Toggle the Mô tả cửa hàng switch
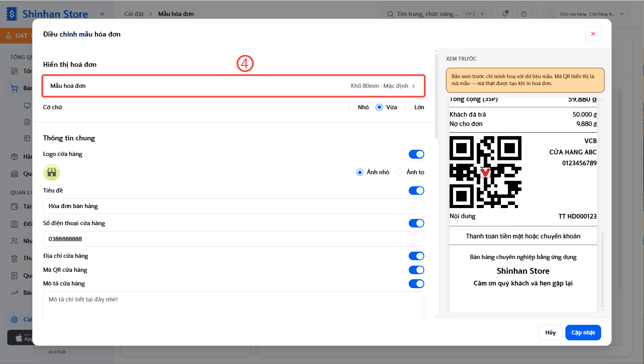Viewport: 644px width, 364px height. point(416,284)
